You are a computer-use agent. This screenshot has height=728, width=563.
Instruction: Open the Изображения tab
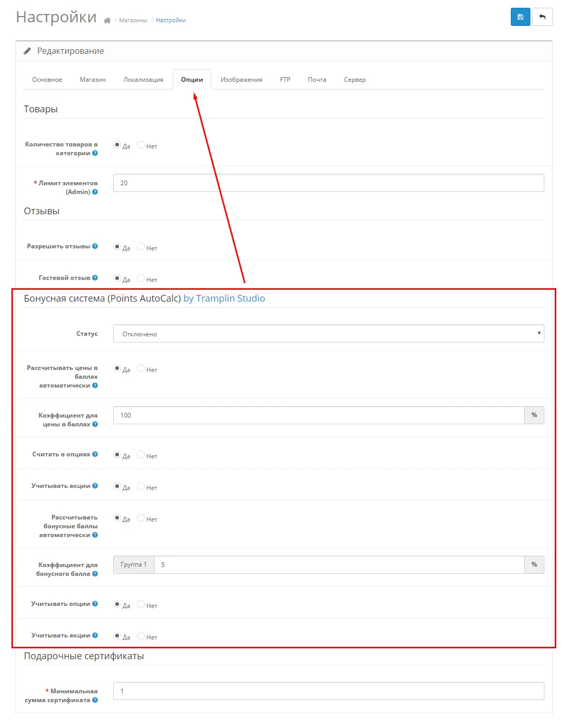pyautogui.click(x=241, y=80)
